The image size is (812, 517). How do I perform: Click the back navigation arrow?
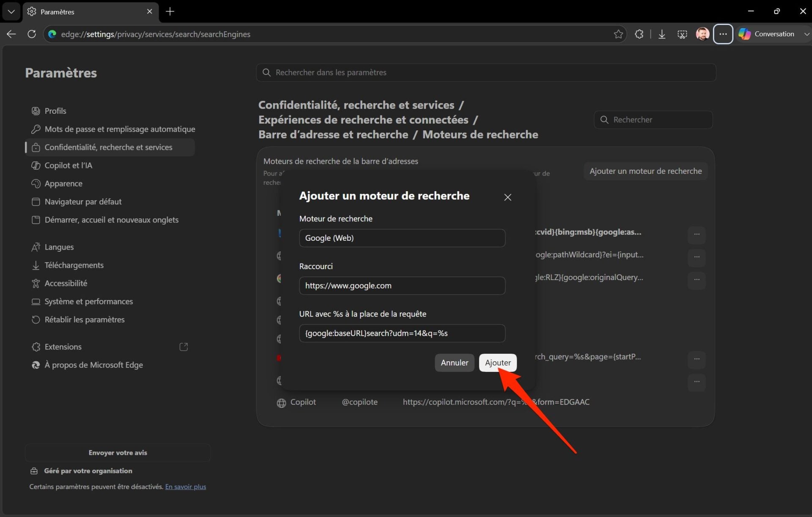click(11, 34)
